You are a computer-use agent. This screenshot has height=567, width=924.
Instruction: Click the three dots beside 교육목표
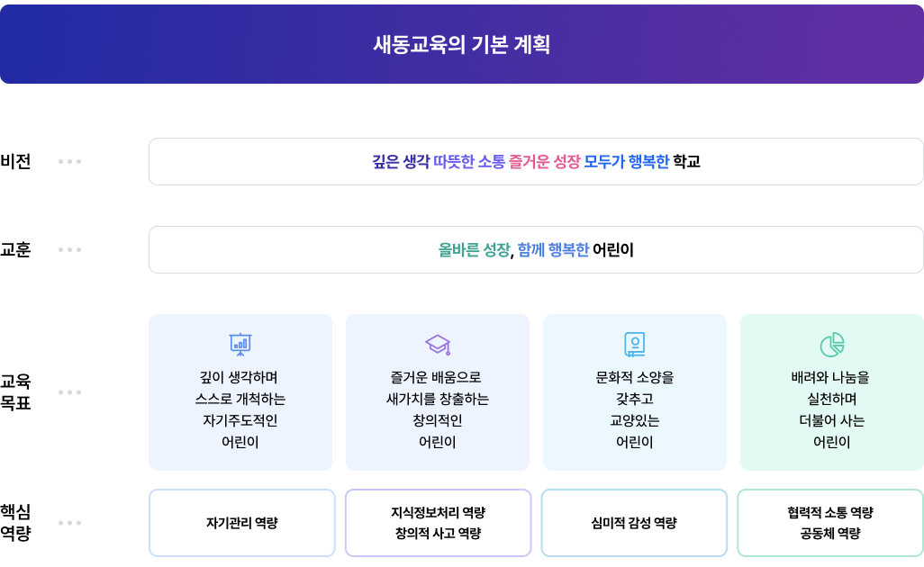point(69,392)
